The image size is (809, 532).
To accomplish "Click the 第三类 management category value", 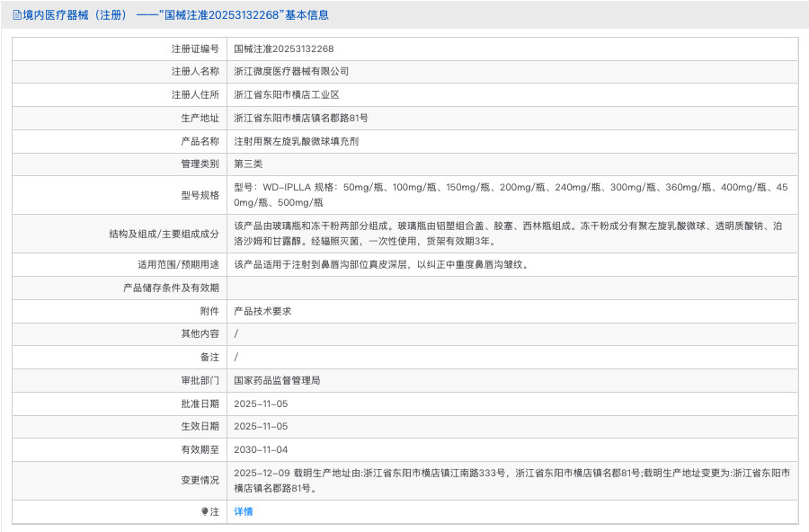I will tap(248, 164).
